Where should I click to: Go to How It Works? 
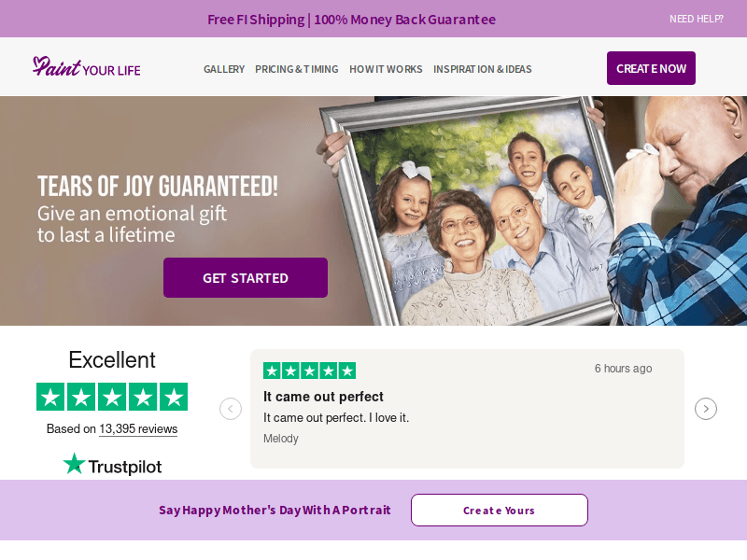click(386, 69)
